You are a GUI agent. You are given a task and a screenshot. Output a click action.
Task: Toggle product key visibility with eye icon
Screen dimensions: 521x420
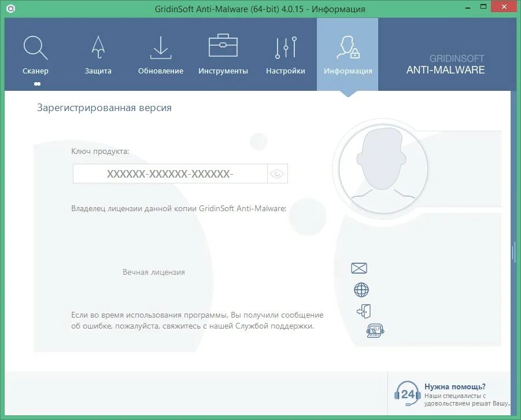click(x=277, y=174)
